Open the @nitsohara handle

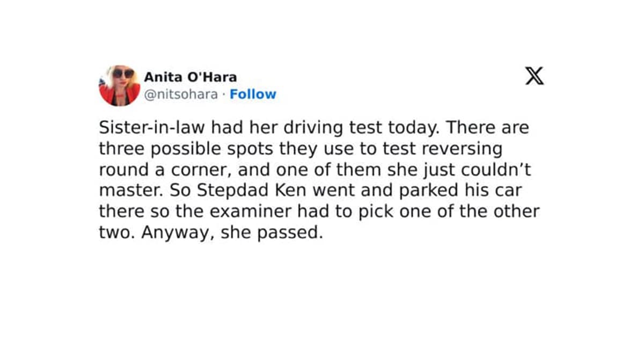coord(180,94)
